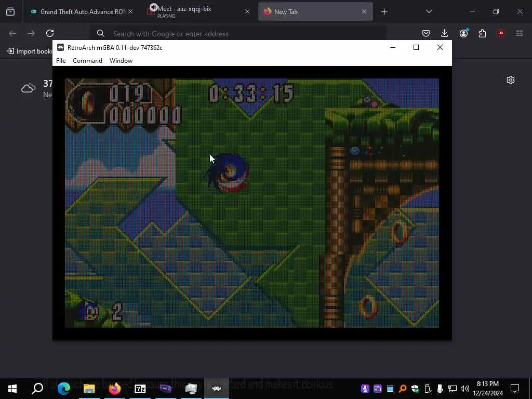Screen dimensions: 532x399
Task: Open the Window menu in RetroArch
Action: (121, 61)
